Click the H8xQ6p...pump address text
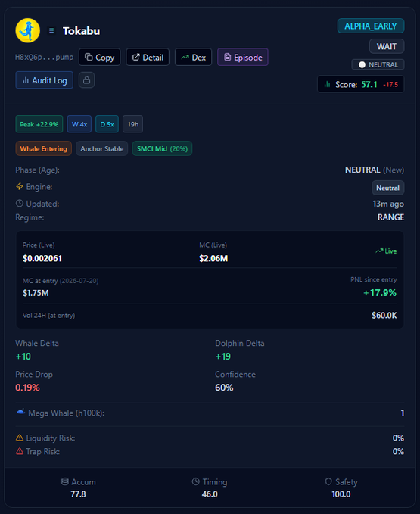The height and width of the screenshot is (514, 420). tap(44, 57)
